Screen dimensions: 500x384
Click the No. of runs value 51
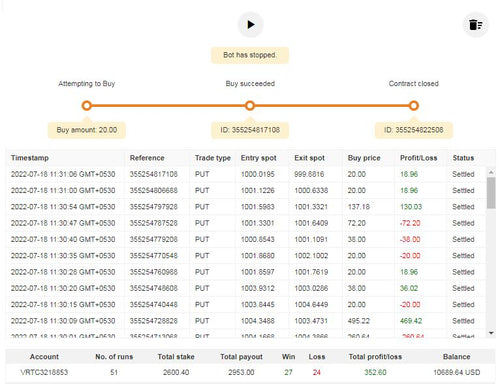(x=114, y=372)
